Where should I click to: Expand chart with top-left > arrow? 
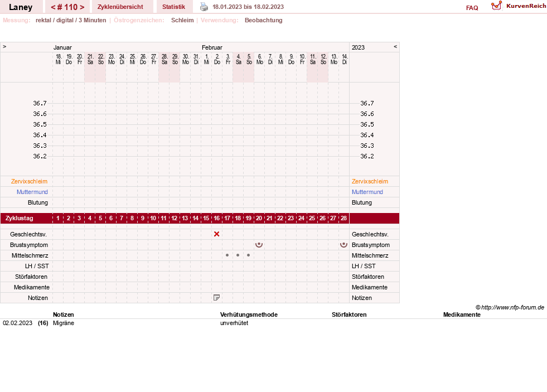pyautogui.click(x=4, y=46)
